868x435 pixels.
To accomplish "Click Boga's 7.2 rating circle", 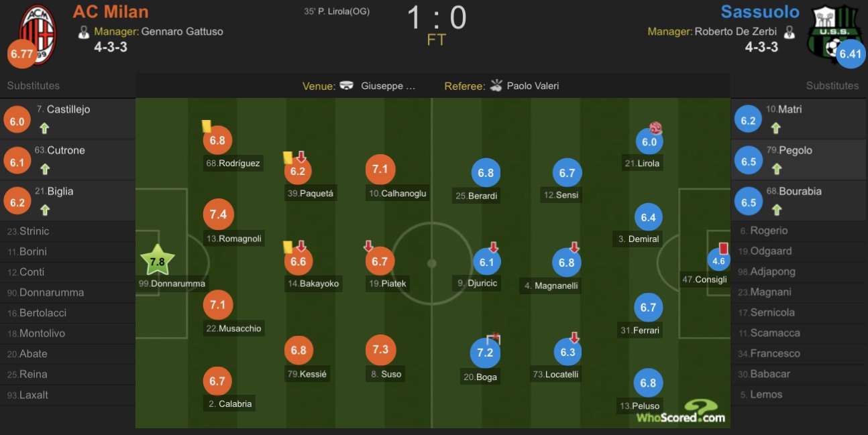I will point(485,353).
